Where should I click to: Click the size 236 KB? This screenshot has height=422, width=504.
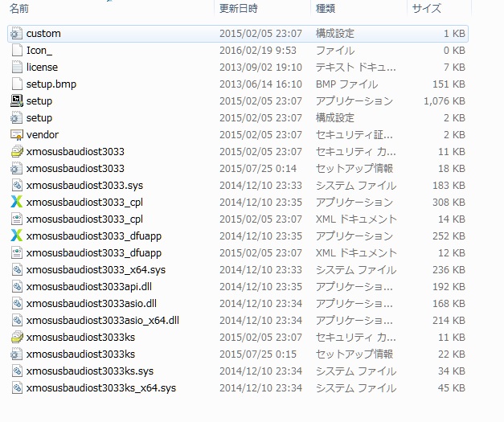[449, 269]
